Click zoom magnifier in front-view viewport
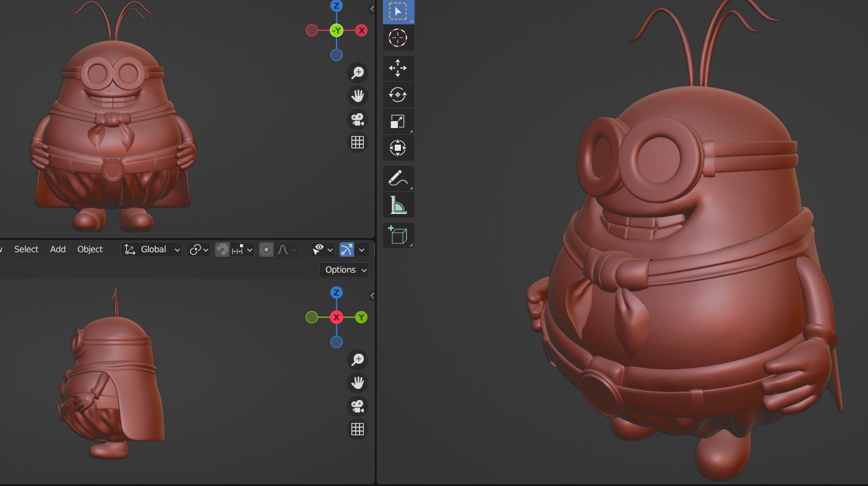This screenshot has width=868, height=486. pyautogui.click(x=358, y=72)
